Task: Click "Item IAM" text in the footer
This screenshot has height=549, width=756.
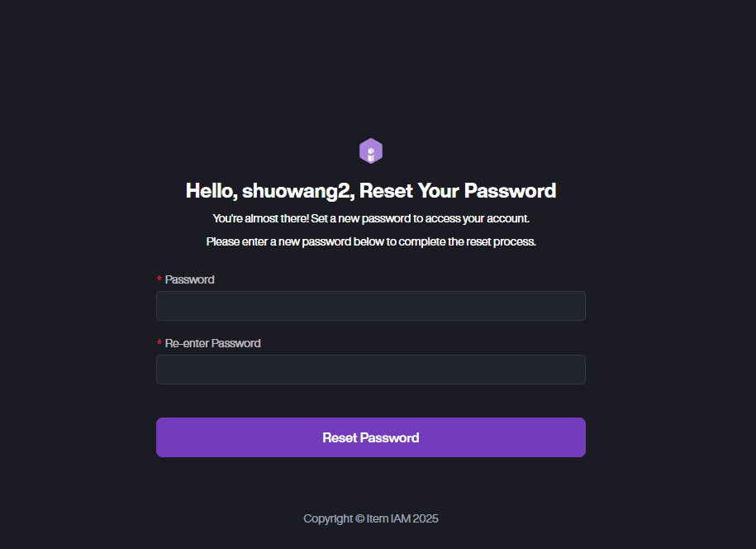Action: pos(388,518)
